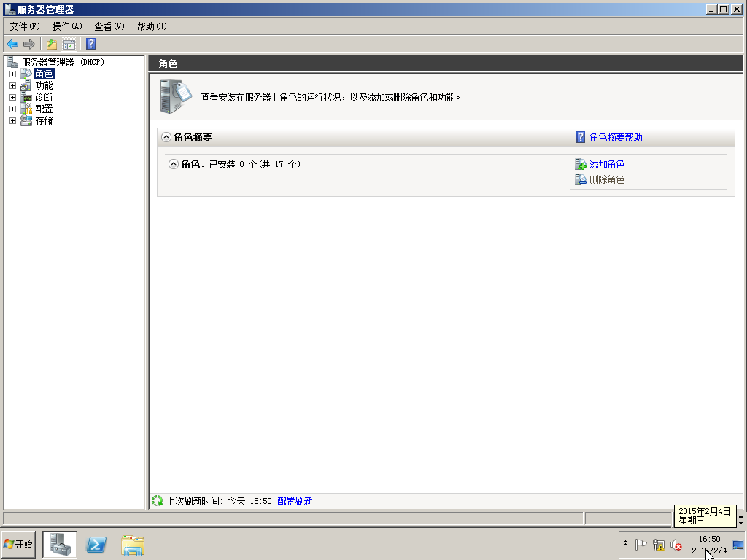Click the Up One Level folder icon

(x=52, y=44)
